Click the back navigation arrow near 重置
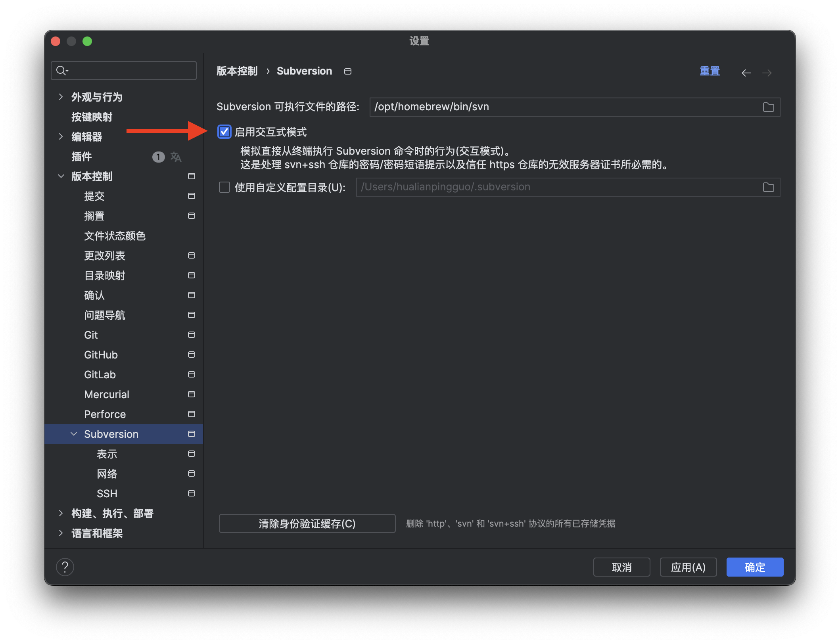 (746, 73)
